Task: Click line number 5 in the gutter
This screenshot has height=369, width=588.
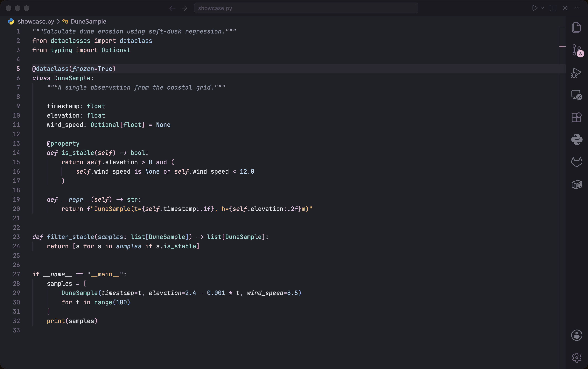Action: pos(18,69)
